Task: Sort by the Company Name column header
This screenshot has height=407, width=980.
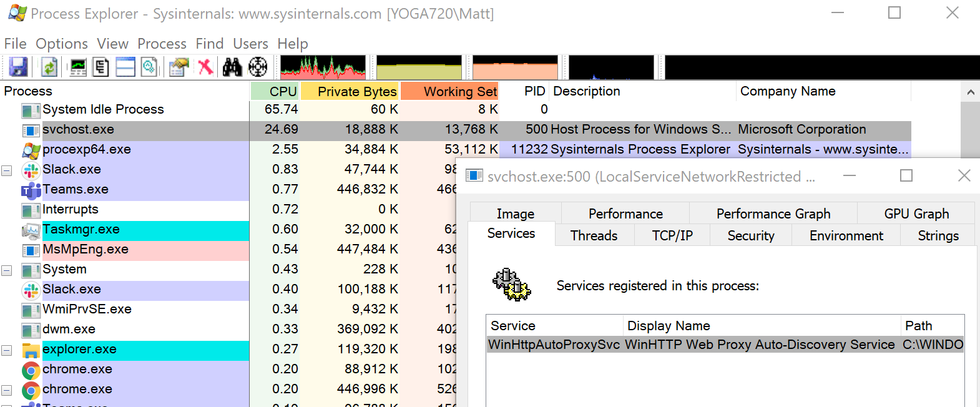Action: point(824,91)
